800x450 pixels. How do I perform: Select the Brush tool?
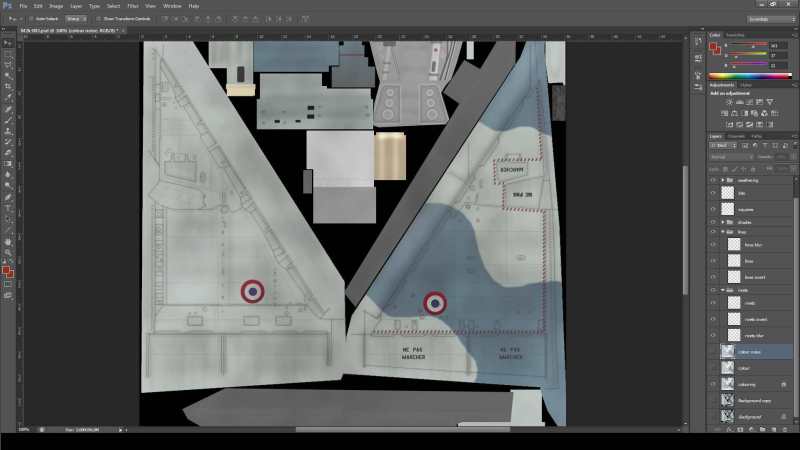pos(8,120)
